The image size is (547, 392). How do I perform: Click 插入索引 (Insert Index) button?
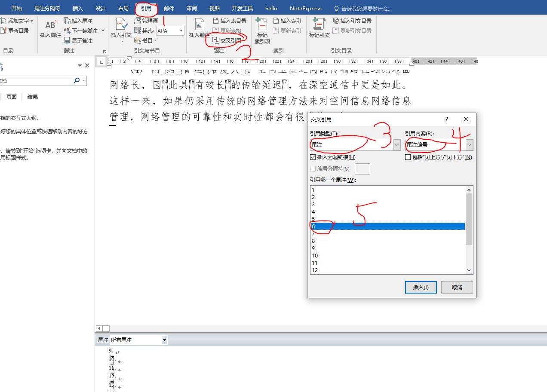[x=287, y=21]
